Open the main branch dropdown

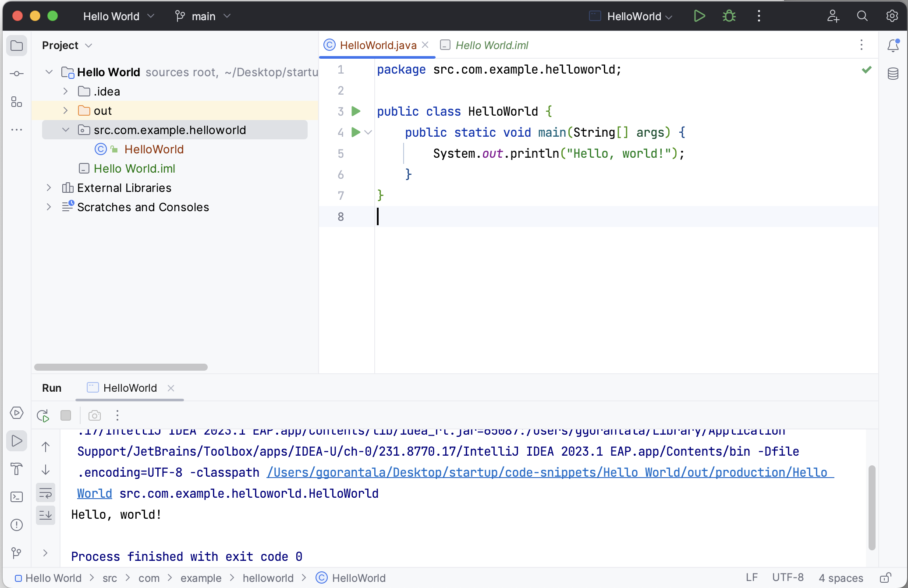point(203,16)
